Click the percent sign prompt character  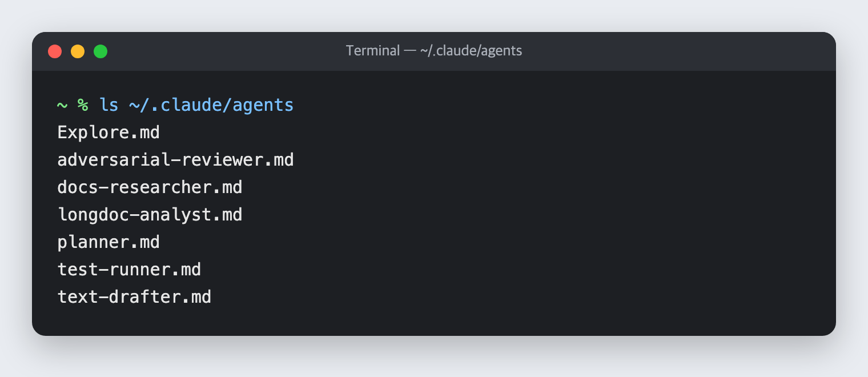83,105
